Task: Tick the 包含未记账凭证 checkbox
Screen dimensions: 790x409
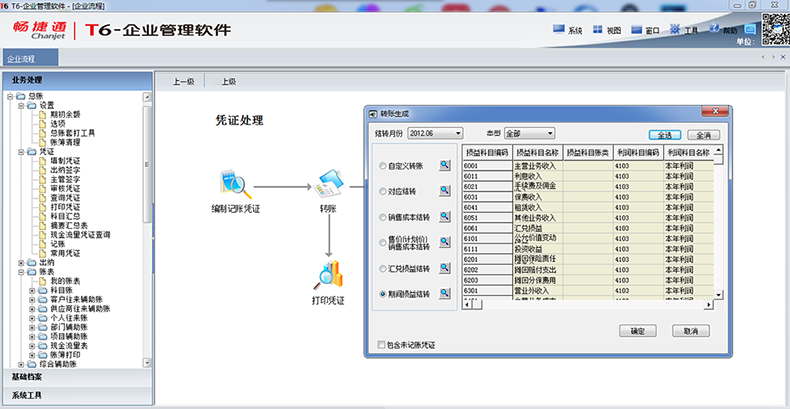Action: tap(381, 345)
